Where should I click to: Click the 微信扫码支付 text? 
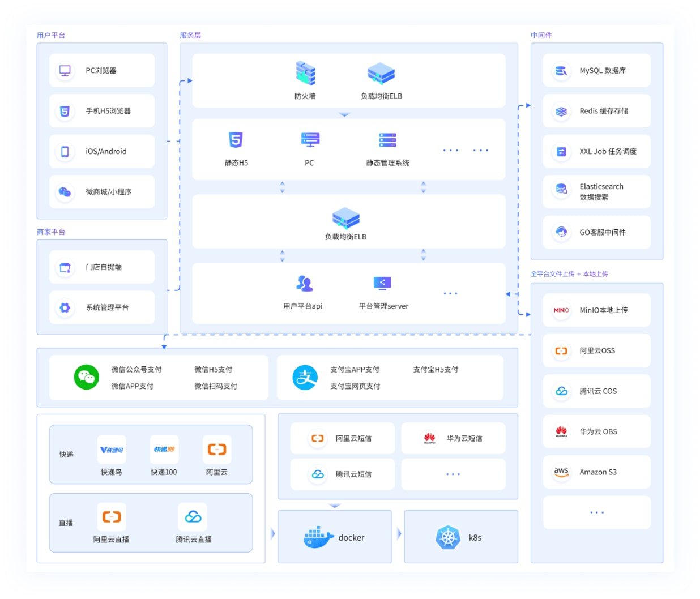pos(216,386)
